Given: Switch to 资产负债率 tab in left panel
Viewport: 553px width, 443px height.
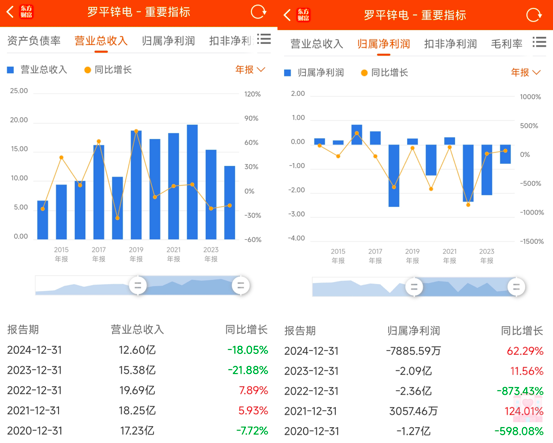Looking at the screenshot, I should [34, 41].
